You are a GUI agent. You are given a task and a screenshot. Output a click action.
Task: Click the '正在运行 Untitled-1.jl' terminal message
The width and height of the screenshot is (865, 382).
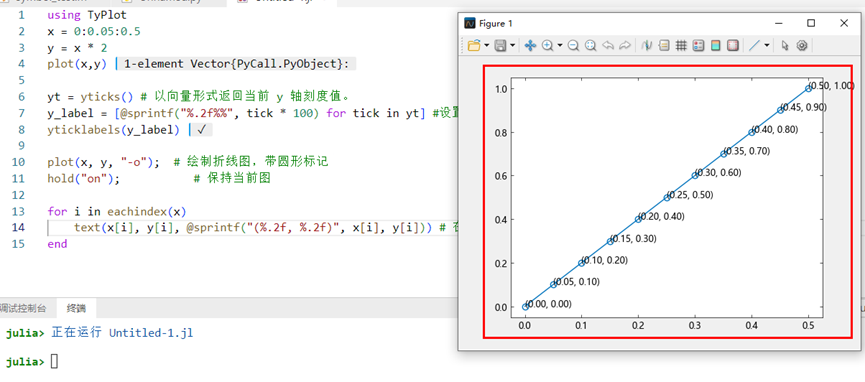tap(122, 333)
